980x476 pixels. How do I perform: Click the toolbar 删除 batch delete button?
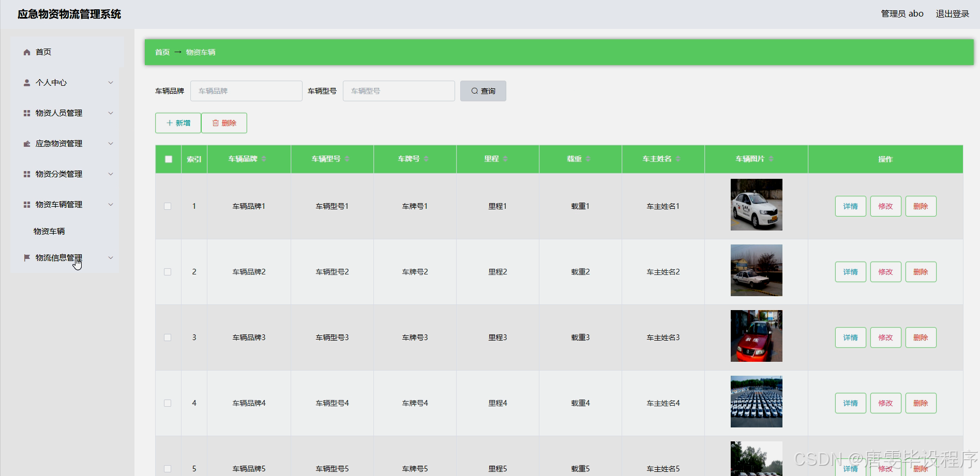224,123
